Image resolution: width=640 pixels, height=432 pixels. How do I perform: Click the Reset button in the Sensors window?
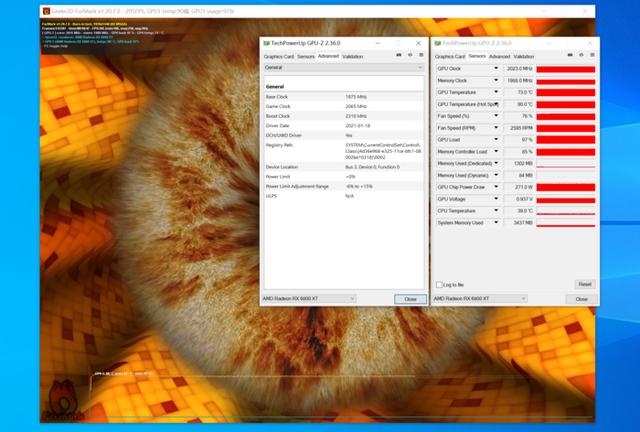(x=585, y=284)
